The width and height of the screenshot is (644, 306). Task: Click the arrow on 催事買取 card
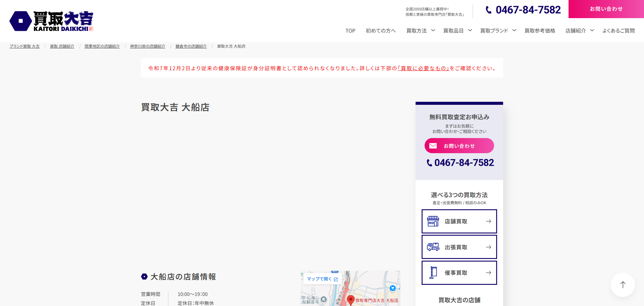[488, 273]
